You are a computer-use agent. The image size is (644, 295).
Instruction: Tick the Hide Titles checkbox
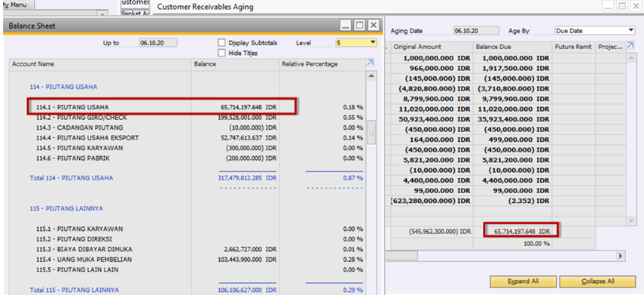coord(221,53)
